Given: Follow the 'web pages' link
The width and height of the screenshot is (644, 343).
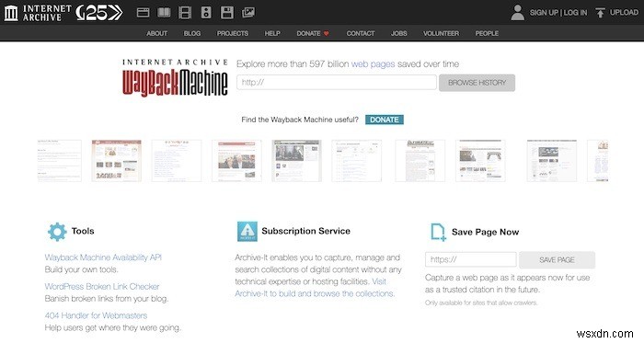Looking at the screenshot, I should (373, 64).
